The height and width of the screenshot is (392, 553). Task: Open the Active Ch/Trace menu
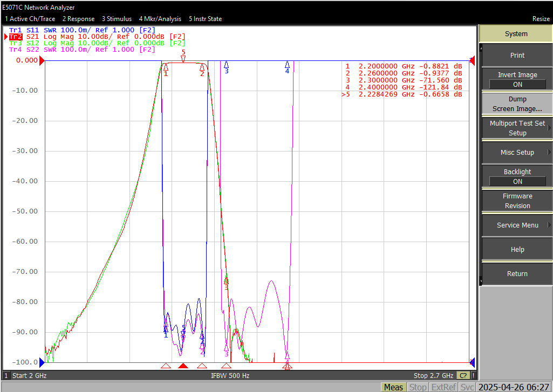pyautogui.click(x=30, y=19)
